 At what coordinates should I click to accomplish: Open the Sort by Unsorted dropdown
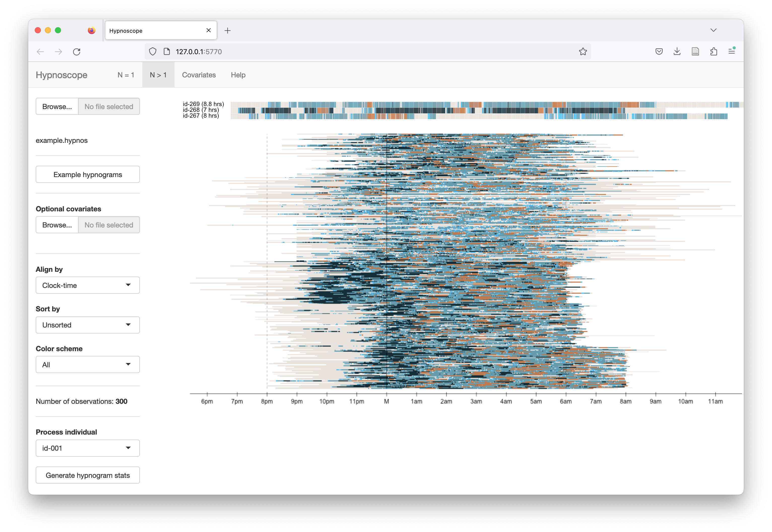(88, 325)
